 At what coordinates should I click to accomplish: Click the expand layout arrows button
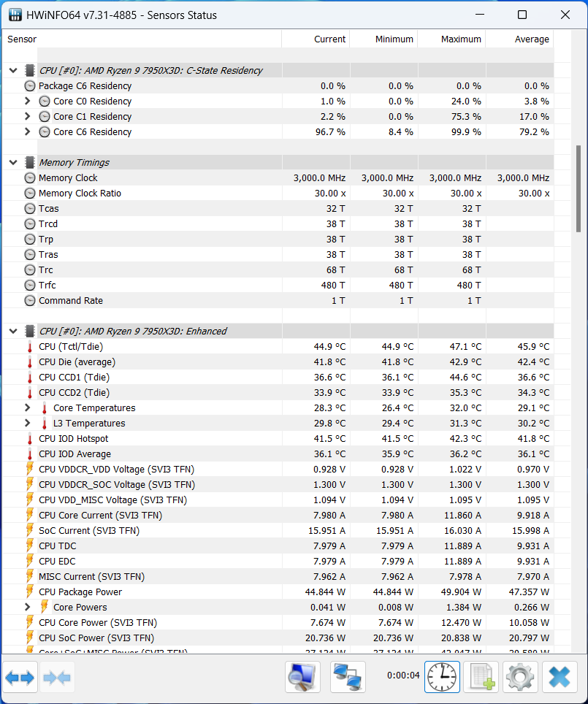click(20, 677)
